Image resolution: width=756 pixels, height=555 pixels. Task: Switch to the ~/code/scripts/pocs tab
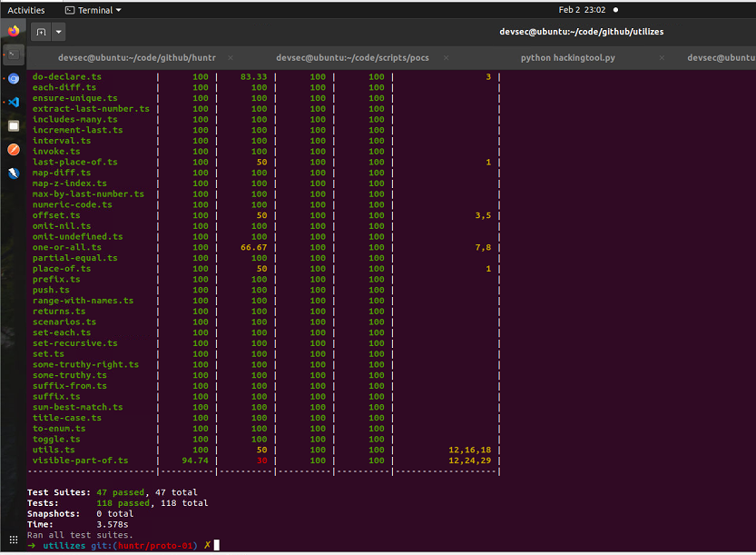352,58
